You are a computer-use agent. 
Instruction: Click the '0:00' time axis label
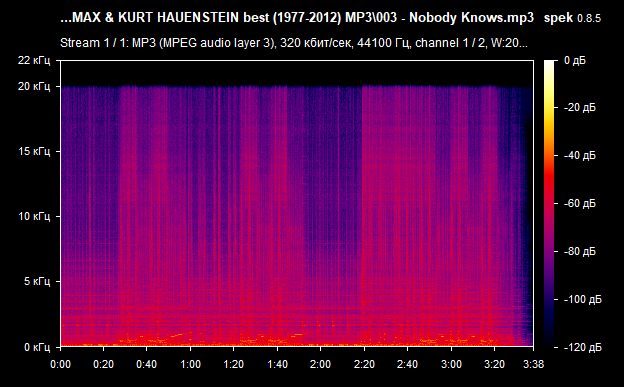pos(60,364)
